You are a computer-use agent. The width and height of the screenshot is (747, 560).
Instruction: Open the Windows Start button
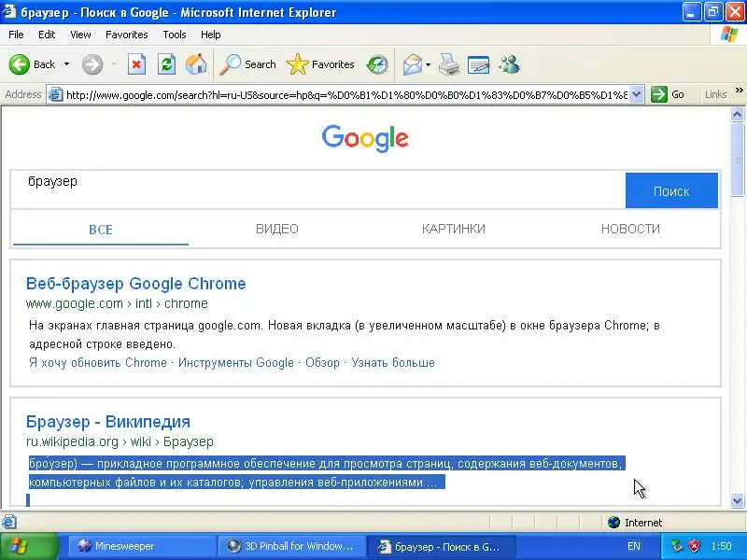30,546
